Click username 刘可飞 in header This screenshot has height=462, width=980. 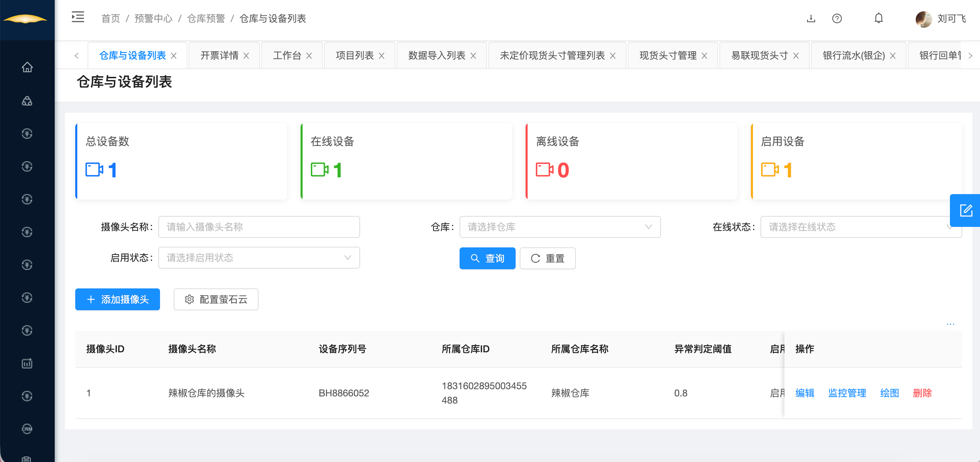[x=952, y=18]
